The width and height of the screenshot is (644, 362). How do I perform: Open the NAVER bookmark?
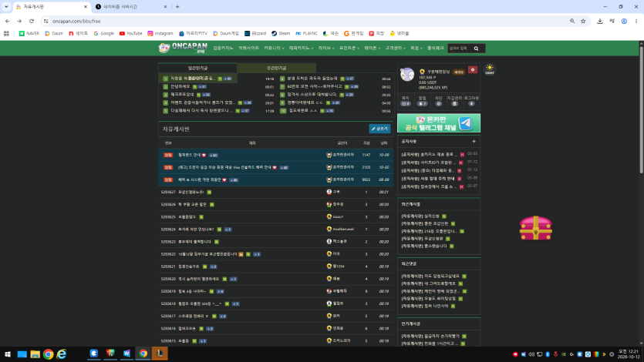click(x=29, y=33)
